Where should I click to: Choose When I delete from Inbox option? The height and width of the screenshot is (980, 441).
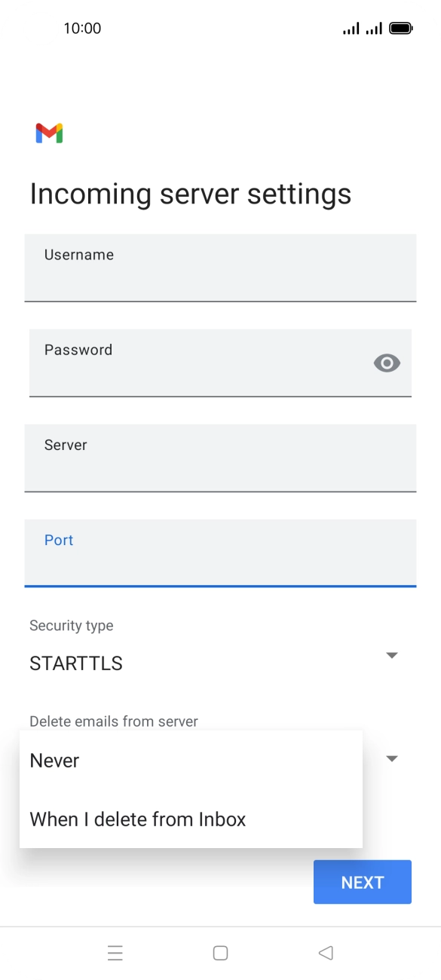(136, 819)
